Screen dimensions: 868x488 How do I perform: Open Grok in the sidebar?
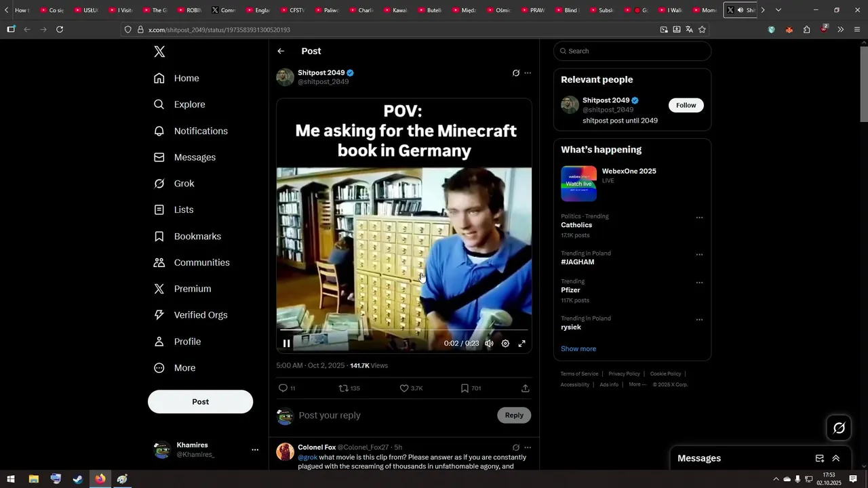coord(174,184)
